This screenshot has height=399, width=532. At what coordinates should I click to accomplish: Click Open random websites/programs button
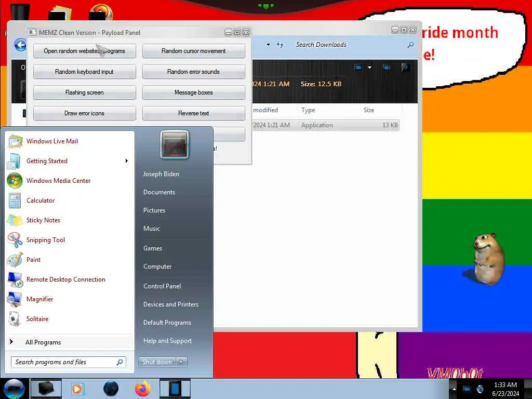tap(85, 51)
